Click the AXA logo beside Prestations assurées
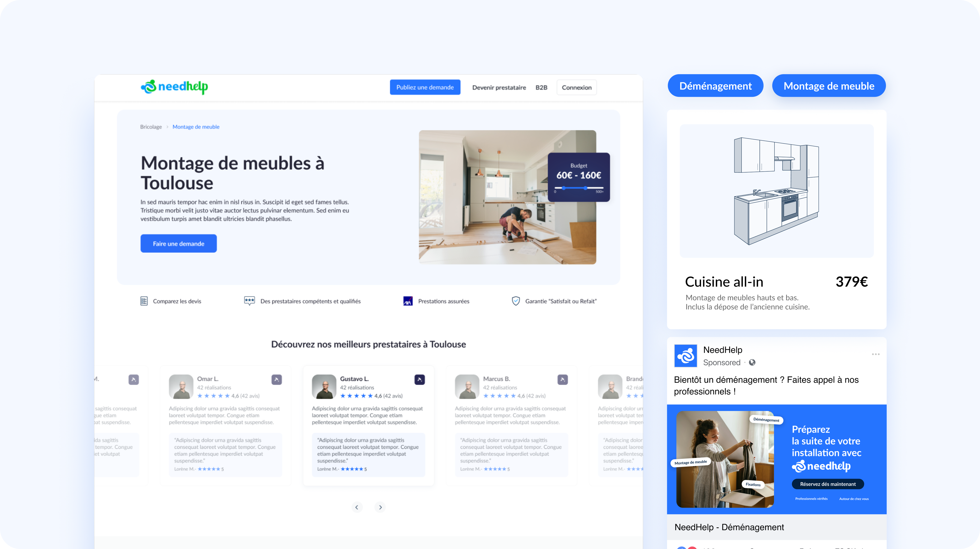 coord(408,301)
